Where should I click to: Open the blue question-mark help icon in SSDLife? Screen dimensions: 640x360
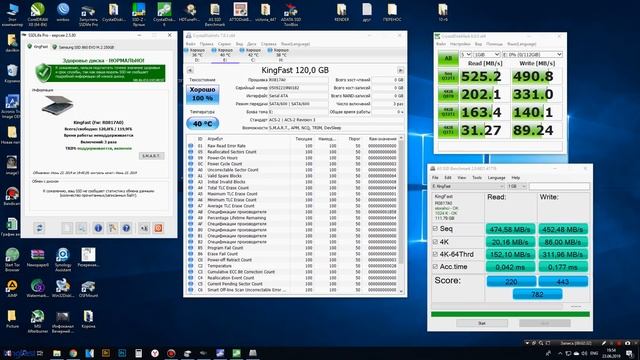127,228
